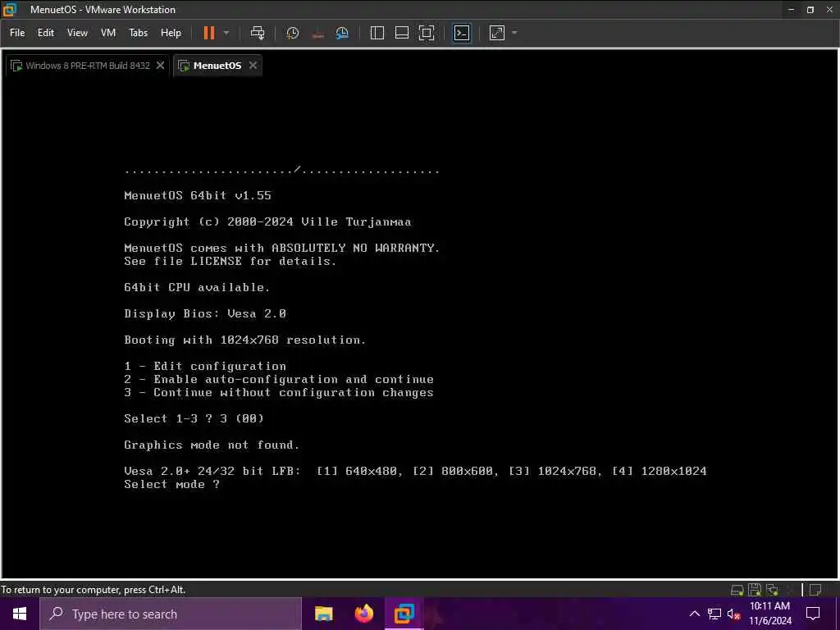Toggle the thumbnail bar icon
The image size is (840, 630).
pos(402,33)
